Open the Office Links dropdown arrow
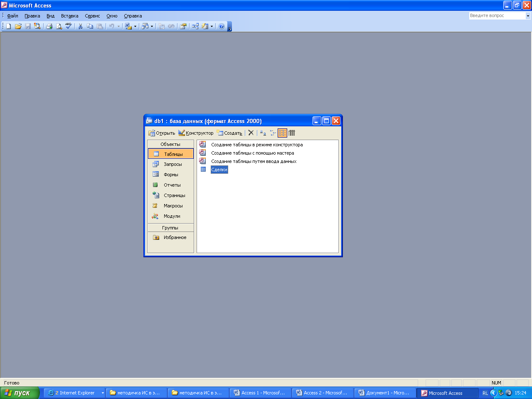 pos(135,26)
